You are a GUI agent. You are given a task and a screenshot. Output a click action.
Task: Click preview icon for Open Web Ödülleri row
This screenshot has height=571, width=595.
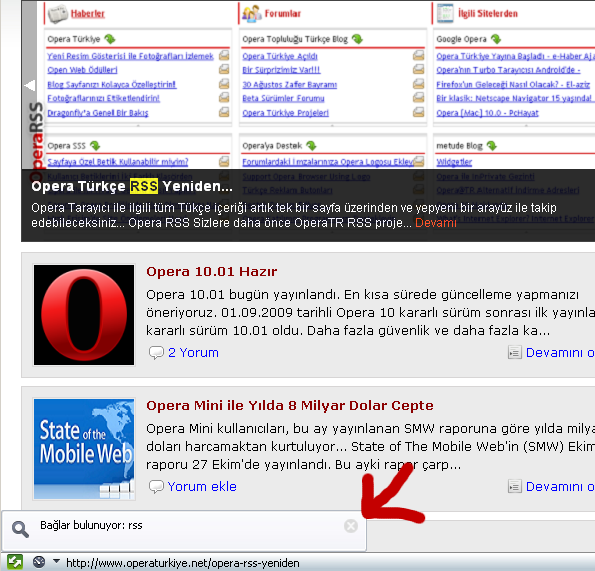pos(224,69)
